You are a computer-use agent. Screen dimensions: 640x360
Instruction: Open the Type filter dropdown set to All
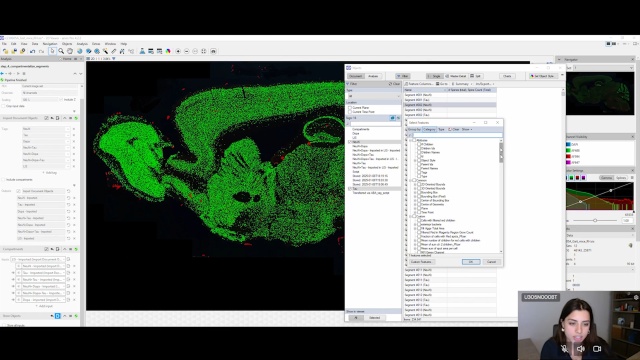[x=374, y=96]
